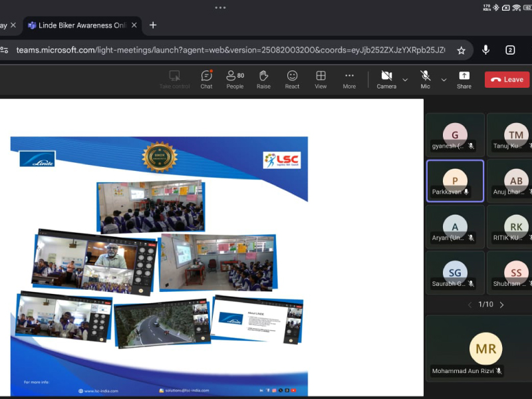Open a new browser tab
532x399 pixels.
(x=153, y=25)
